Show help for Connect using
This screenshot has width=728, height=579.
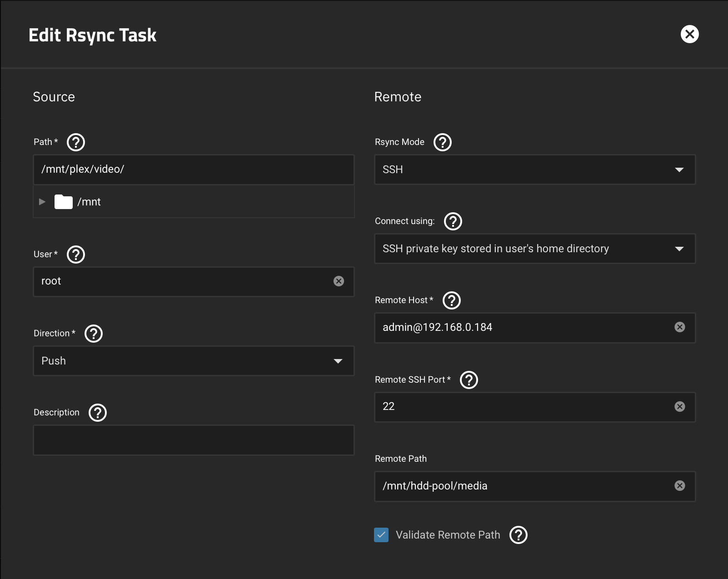453,221
